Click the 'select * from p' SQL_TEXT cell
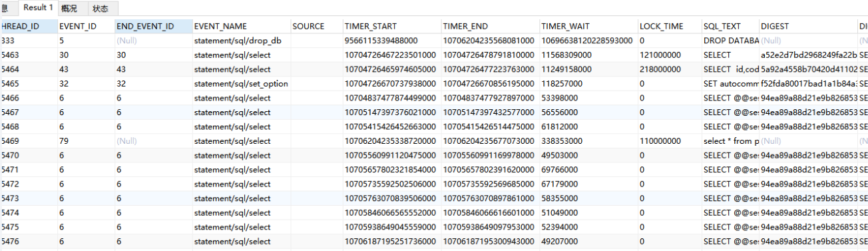The height and width of the screenshot is (251, 868). [730, 141]
